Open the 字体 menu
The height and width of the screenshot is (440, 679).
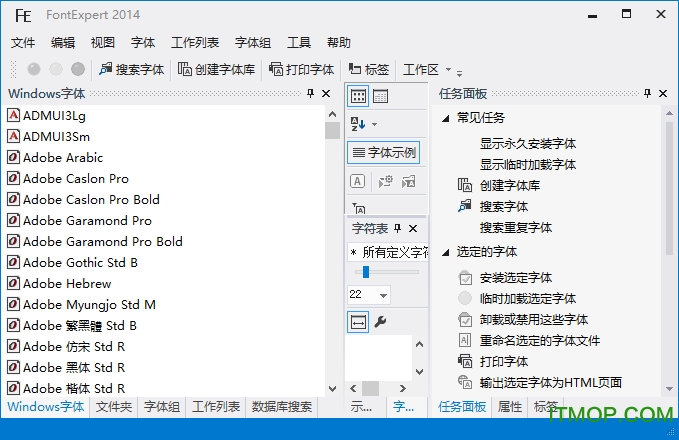coord(143,42)
